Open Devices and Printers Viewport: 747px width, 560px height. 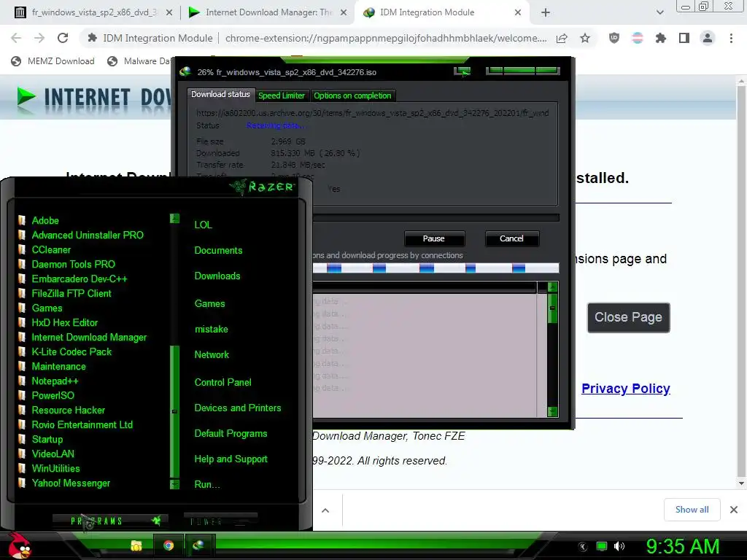coord(238,408)
